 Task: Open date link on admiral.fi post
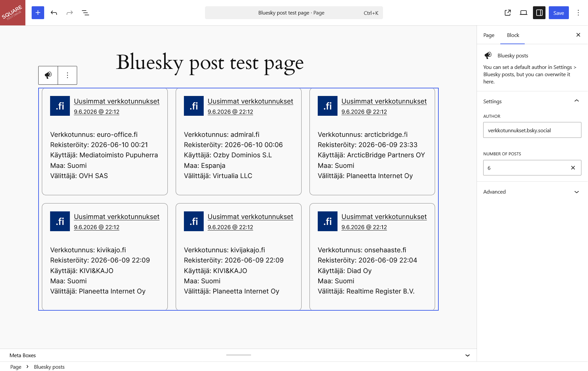point(230,112)
